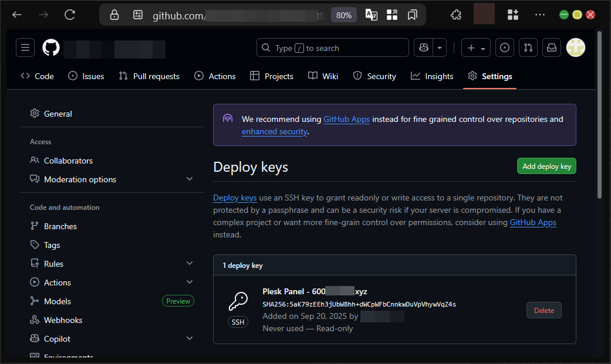Click the GitHub logo icon
The width and height of the screenshot is (611, 364).
coord(51,48)
